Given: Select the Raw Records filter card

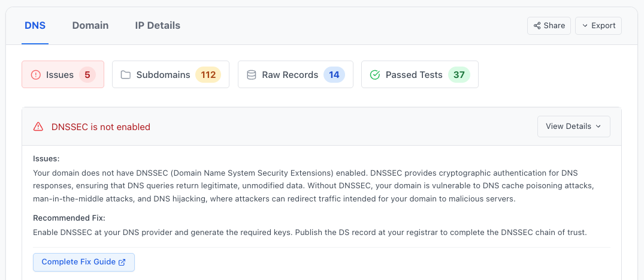Looking at the screenshot, I should point(295,74).
